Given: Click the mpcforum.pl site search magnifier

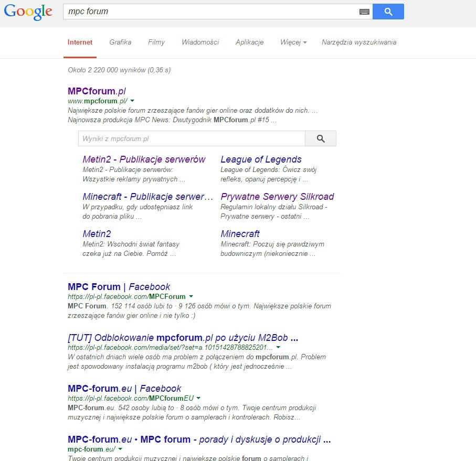Looking at the screenshot, I should click(321, 138).
